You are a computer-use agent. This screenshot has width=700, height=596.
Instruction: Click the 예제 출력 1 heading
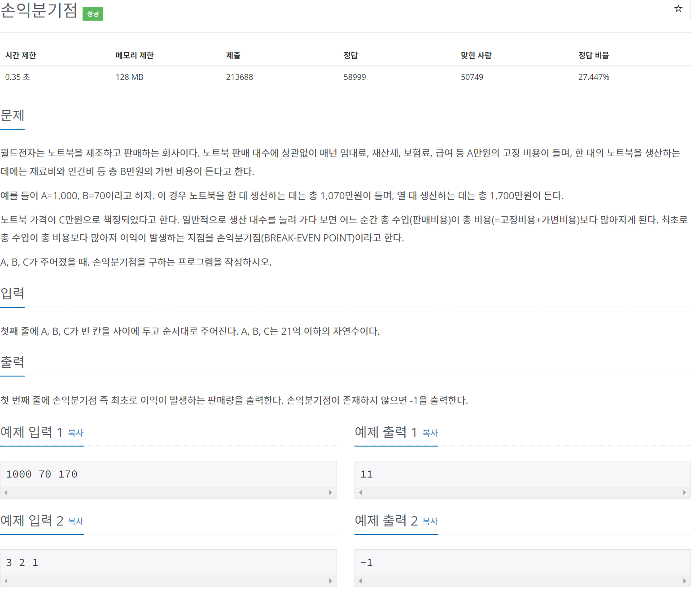(386, 432)
